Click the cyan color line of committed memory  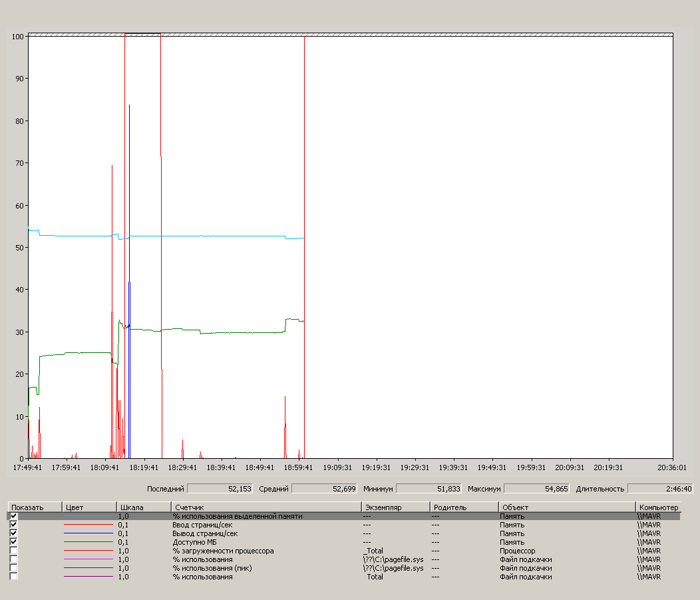[88, 516]
